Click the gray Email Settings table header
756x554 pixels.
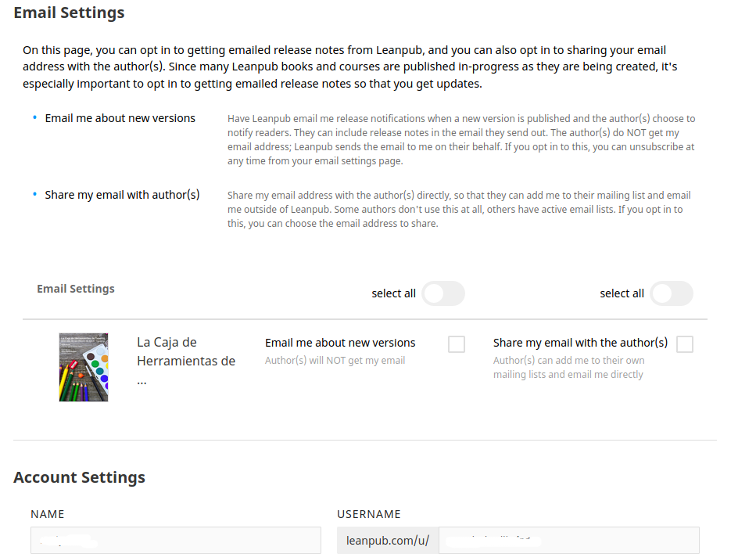tap(76, 289)
